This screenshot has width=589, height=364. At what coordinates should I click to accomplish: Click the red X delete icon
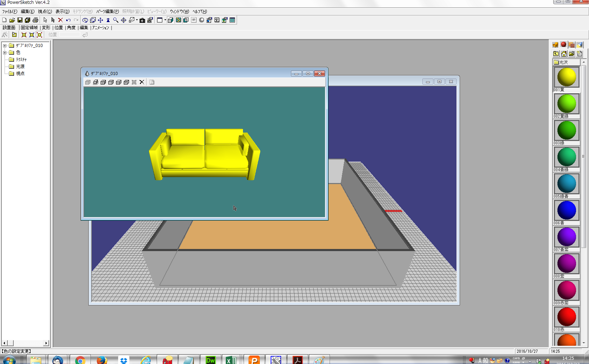tap(60, 20)
